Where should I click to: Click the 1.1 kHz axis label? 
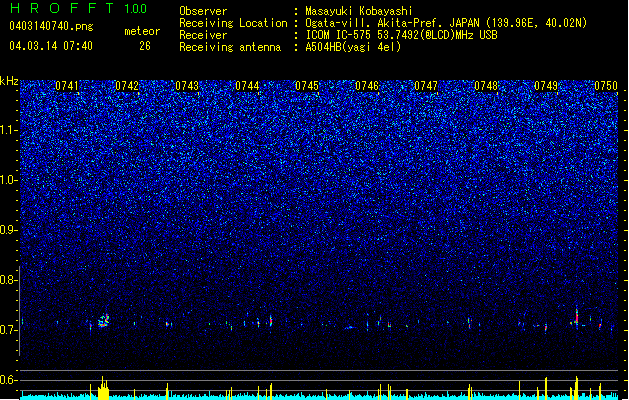coord(8,130)
